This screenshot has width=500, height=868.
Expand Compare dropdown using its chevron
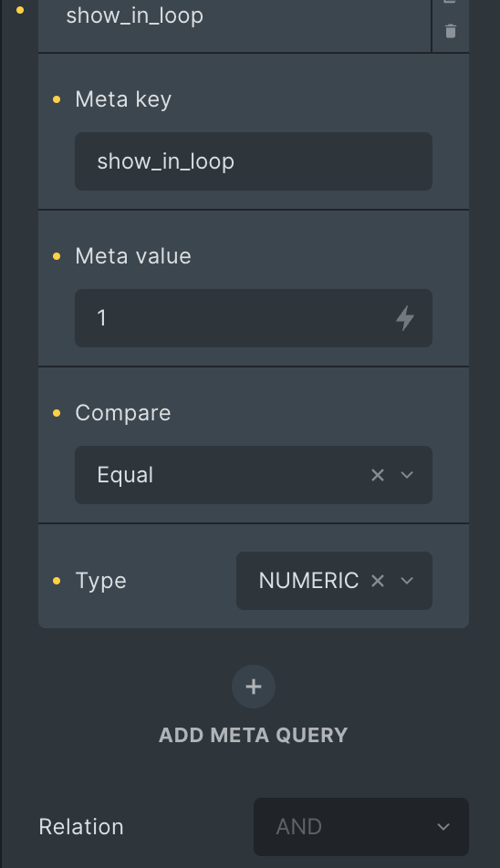point(407,475)
